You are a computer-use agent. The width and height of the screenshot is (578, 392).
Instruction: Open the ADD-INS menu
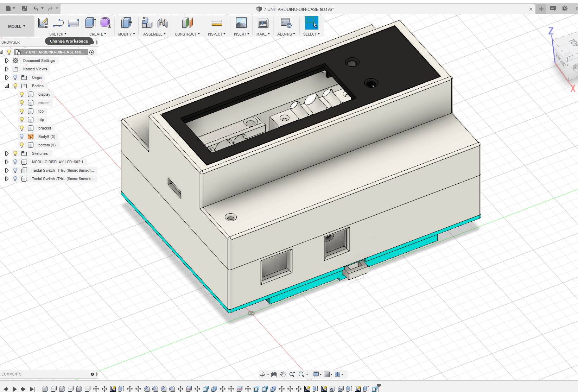point(286,34)
